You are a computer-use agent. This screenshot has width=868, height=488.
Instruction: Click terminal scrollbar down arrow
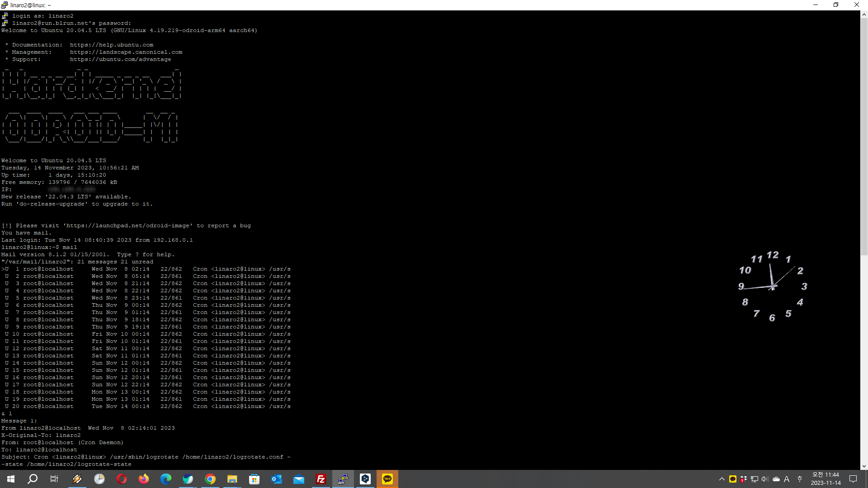(x=864, y=466)
